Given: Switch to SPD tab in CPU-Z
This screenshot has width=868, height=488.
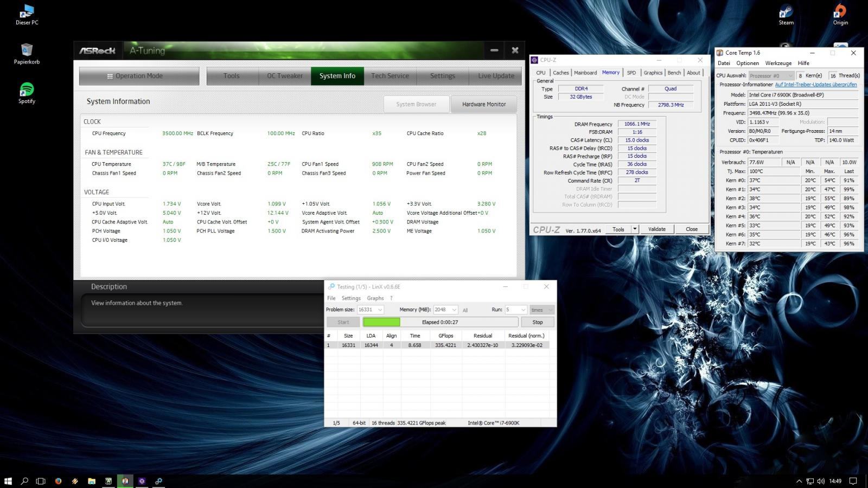Looking at the screenshot, I should click(631, 73).
